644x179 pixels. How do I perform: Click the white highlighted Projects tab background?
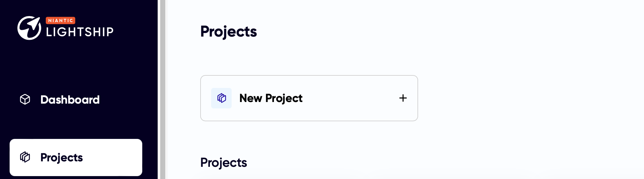[112, 157]
